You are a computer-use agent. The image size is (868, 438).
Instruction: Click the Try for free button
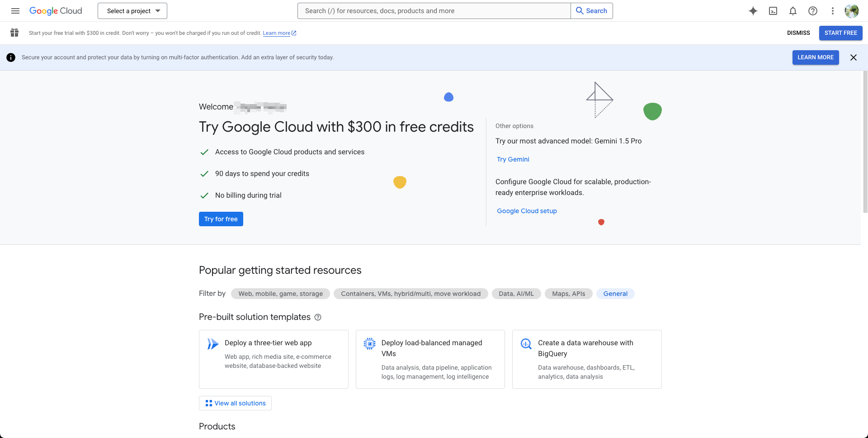pos(221,219)
